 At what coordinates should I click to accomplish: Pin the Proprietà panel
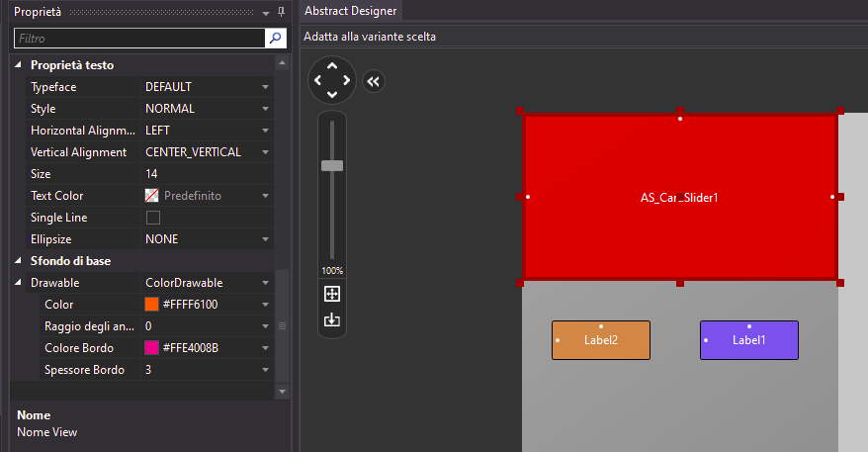281,12
